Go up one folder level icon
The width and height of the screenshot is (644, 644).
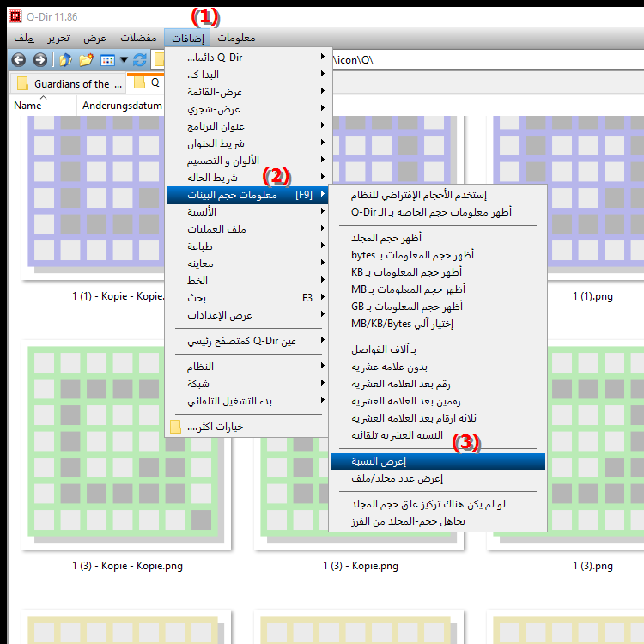[65, 60]
